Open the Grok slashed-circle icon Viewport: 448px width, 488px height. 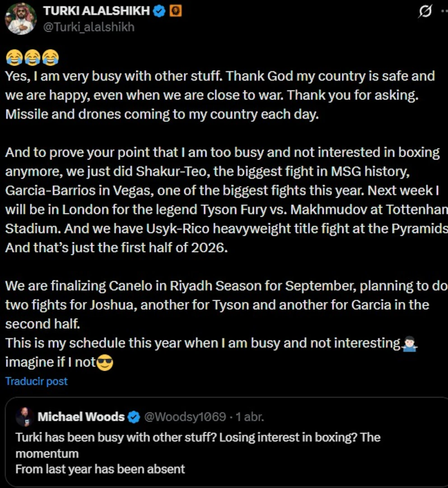click(x=425, y=12)
